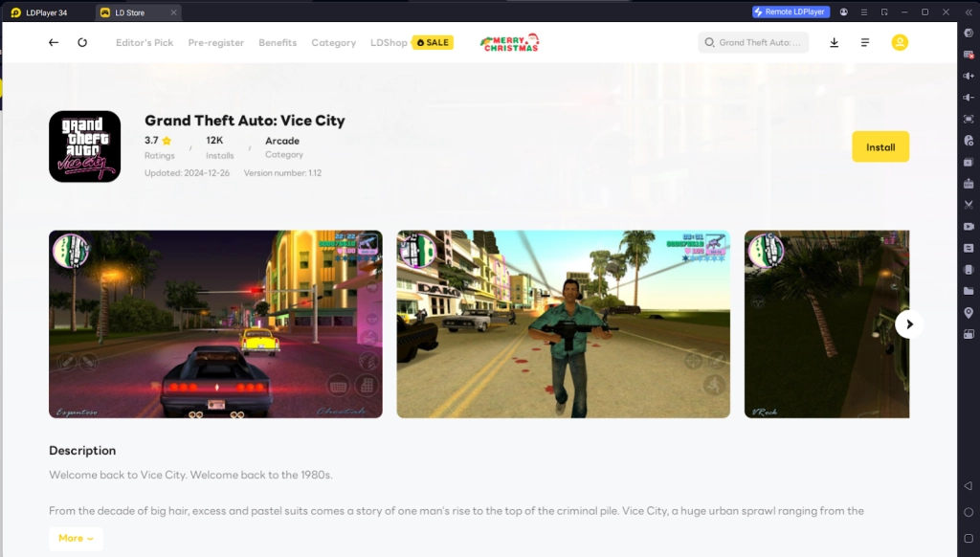Show next screenshots with the right arrow
Image resolution: width=980 pixels, height=557 pixels.
[908, 323]
